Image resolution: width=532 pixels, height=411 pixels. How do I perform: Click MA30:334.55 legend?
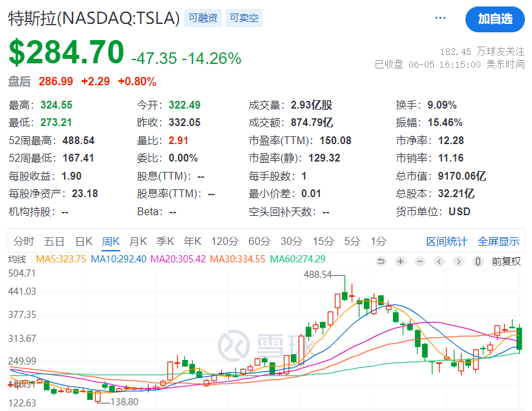click(237, 259)
